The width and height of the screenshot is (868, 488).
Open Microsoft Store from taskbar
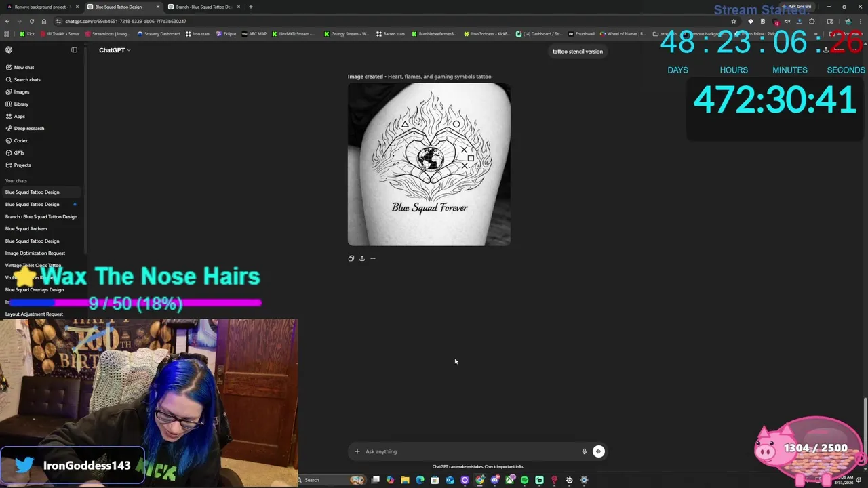pos(435,480)
